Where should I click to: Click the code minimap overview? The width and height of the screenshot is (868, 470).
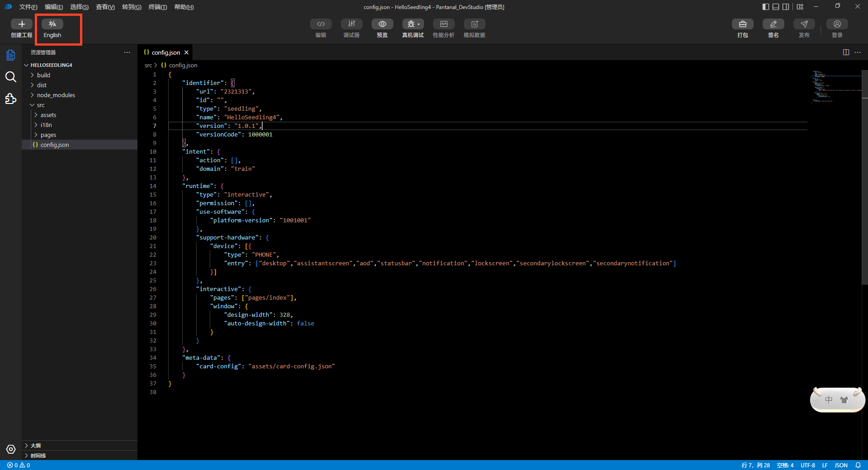835,86
